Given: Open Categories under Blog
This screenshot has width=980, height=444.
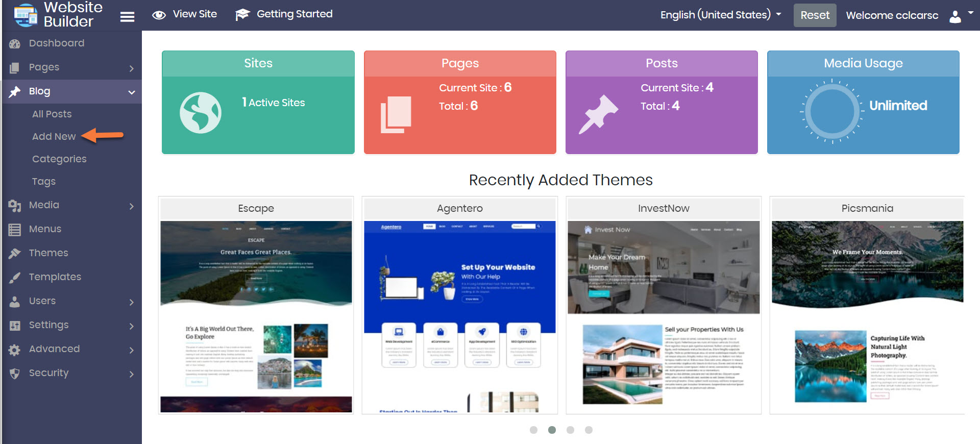Looking at the screenshot, I should (59, 159).
